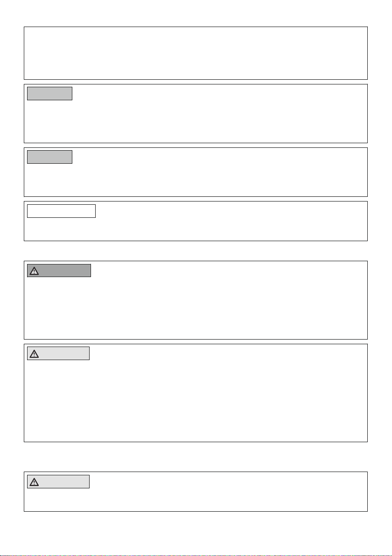Viewport: 392px width, 556px height.
Task: Click the blank gap above the bottom warning box
Action: [196, 457]
